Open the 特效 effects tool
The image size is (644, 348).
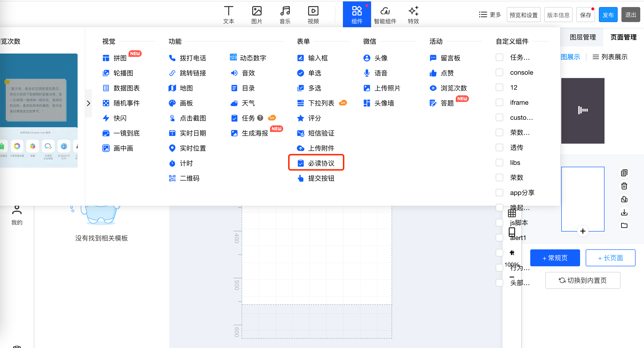coord(413,15)
